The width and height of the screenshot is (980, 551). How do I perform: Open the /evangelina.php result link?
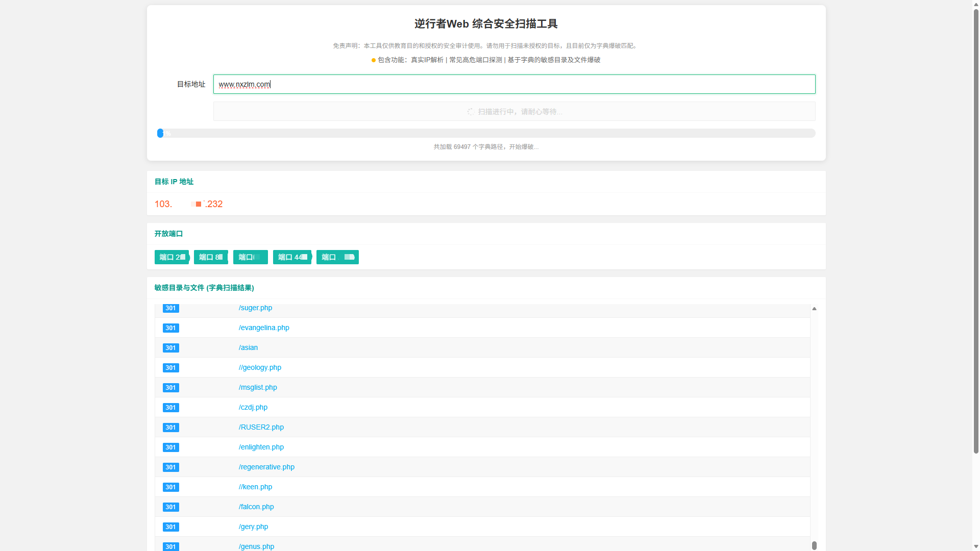[x=264, y=328]
